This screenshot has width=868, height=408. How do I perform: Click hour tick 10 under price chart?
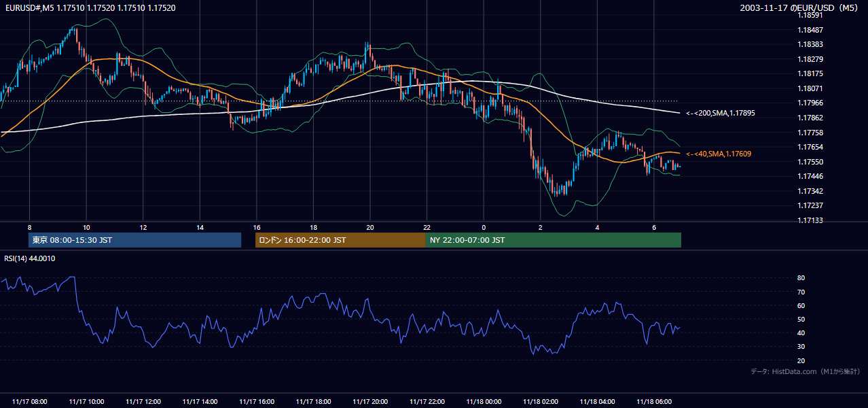86,227
